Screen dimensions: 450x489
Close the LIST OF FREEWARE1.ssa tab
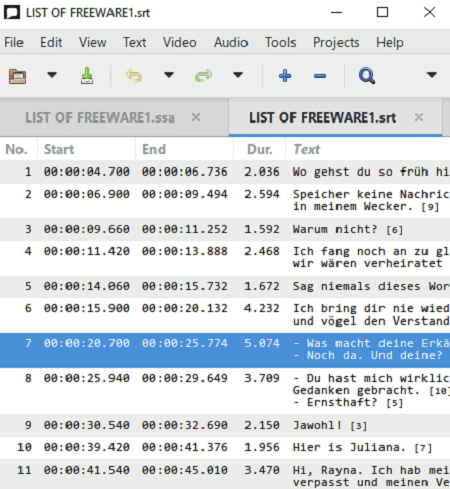click(x=196, y=117)
